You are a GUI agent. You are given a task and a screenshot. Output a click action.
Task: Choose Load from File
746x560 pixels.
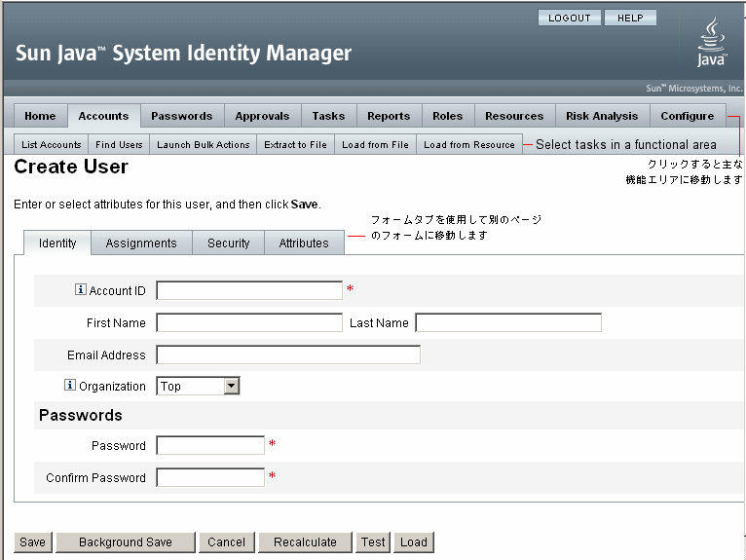(375, 144)
